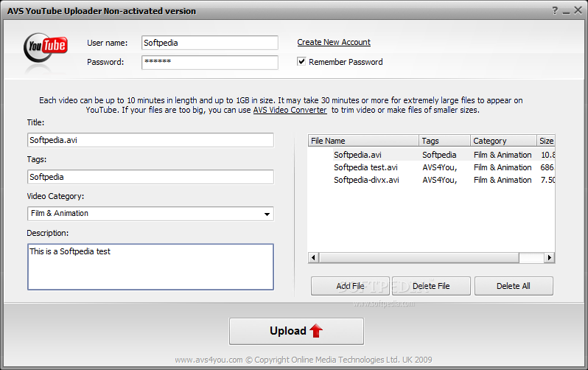Image resolution: width=588 pixels, height=370 pixels.
Task: Click the file list right scroll arrow
Action: 550,258
